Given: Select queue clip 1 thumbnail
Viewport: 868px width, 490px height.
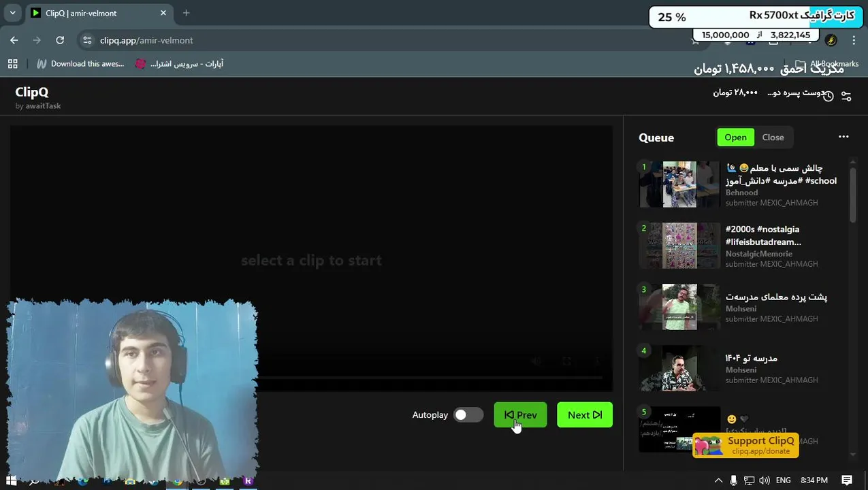Looking at the screenshot, I should (x=679, y=184).
